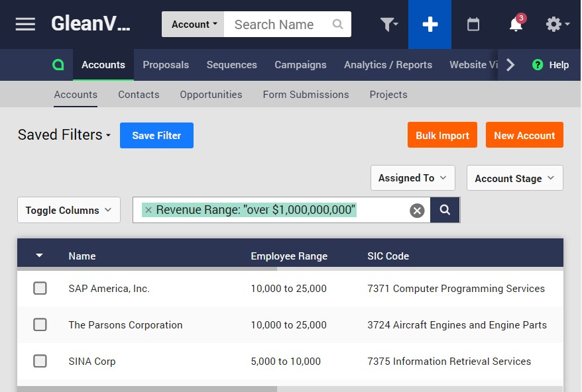
Task: Go to the Form Submissions sub-tab
Action: pos(306,95)
